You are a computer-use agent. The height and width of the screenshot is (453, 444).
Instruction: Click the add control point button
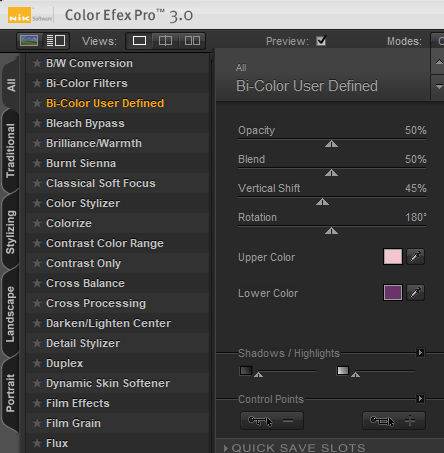click(394, 421)
